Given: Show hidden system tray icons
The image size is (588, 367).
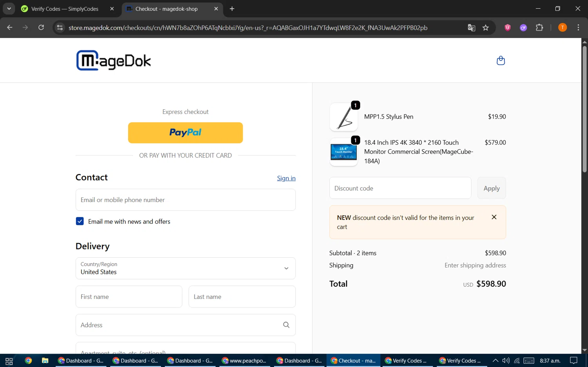Looking at the screenshot, I should click(495, 361).
